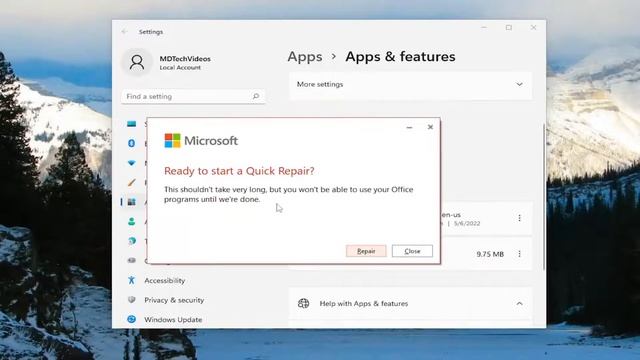Screen dimensions: 640x360
Task: Open Accessibility settings
Action: click(164, 280)
